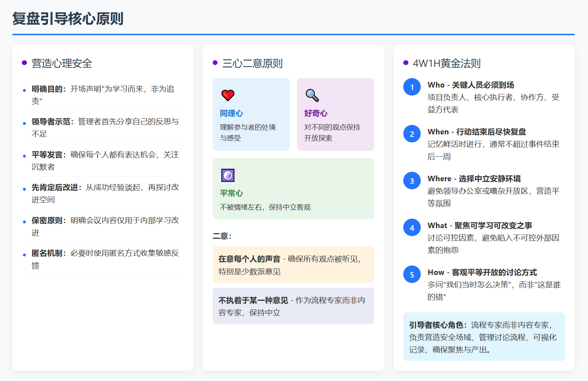Click the yin-yang icon above 平常心
The image size is (588, 381).
coord(228,175)
